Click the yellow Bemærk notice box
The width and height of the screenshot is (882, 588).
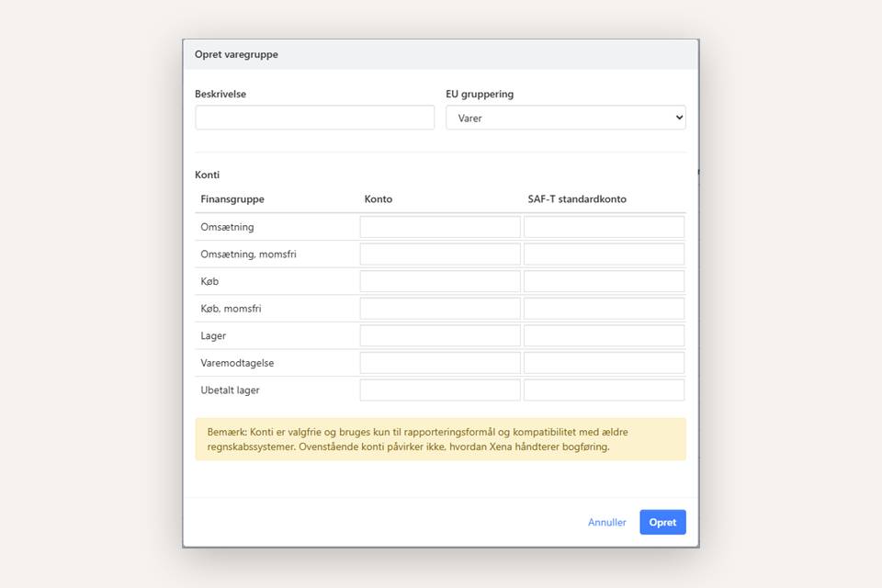[440, 439]
